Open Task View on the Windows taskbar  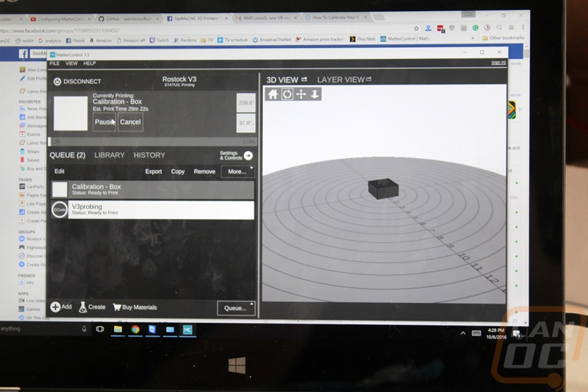click(x=100, y=329)
